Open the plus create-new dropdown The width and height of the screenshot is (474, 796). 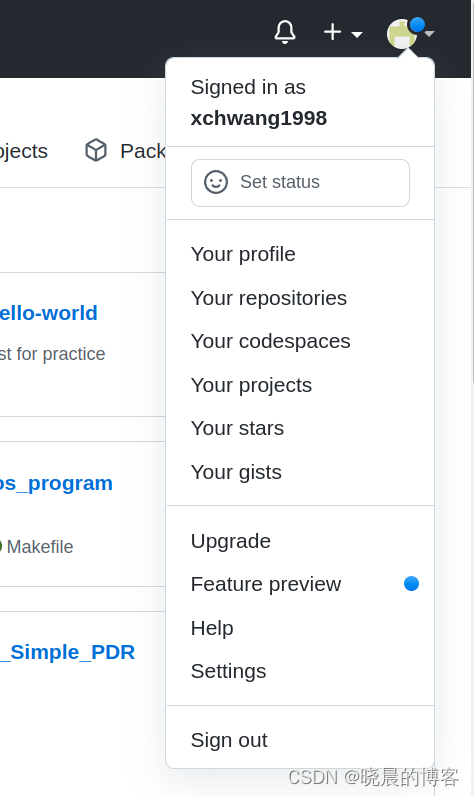(x=343, y=33)
